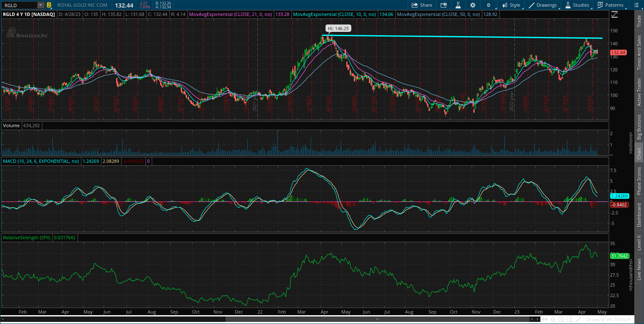Screen dimensions: 644x324
Task: Click the ROYAL GOLD INC COM name
Action: pyautogui.click(x=82, y=5)
